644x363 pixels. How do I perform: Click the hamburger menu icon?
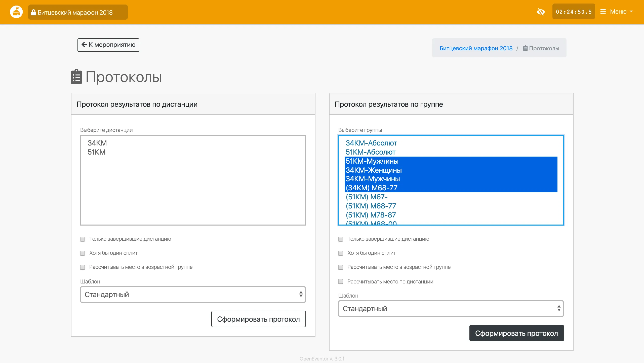603,12
